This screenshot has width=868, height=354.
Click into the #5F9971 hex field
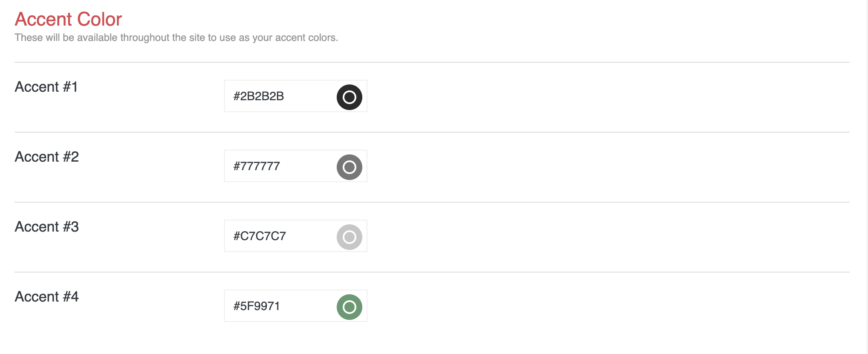click(x=277, y=306)
